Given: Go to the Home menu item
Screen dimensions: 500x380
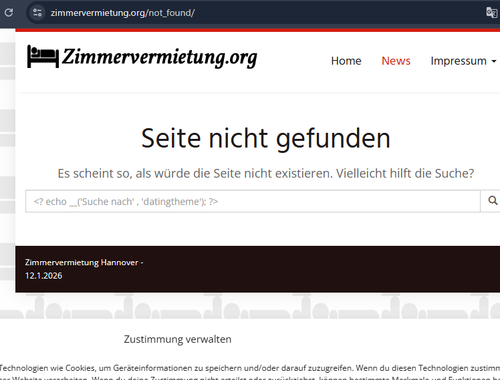Looking at the screenshot, I should (x=346, y=61).
